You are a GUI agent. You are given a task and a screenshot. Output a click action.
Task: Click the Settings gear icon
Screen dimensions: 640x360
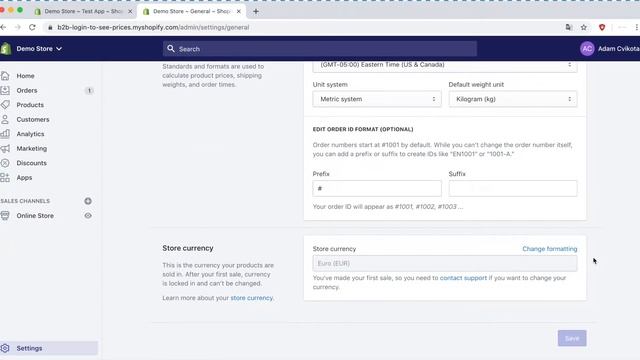tap(5, 348)
